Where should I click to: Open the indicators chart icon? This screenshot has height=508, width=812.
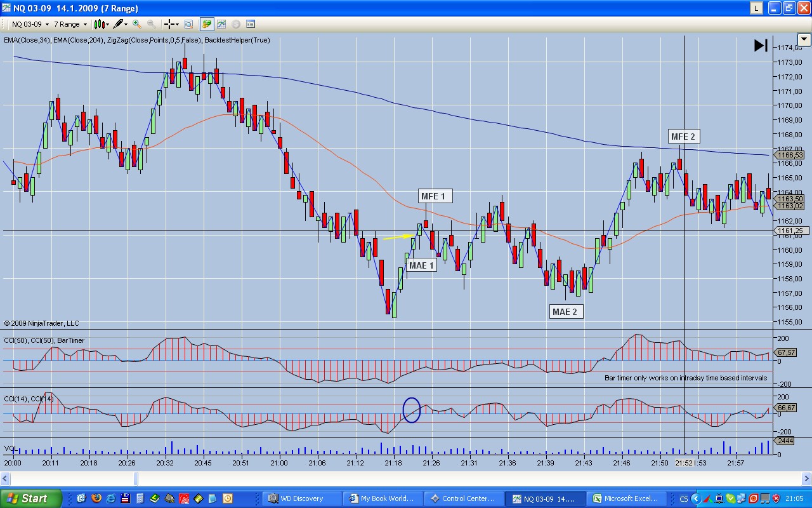click(x=221, y=24)
